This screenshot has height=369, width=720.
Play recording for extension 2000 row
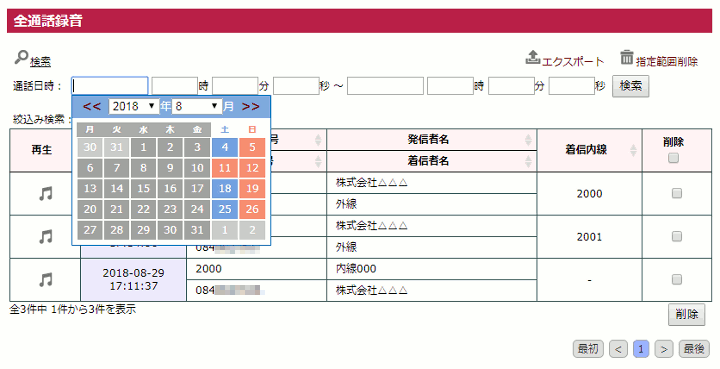[x=45, y=194]
